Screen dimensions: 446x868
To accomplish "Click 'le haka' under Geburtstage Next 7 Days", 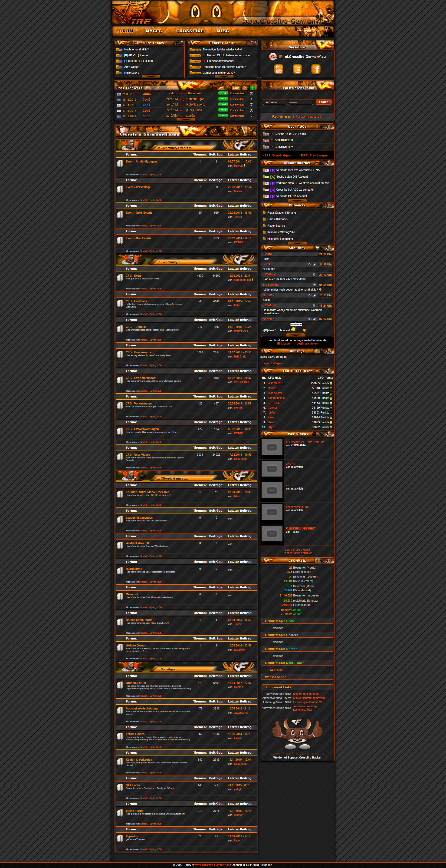I will click(x=278, y=670).
